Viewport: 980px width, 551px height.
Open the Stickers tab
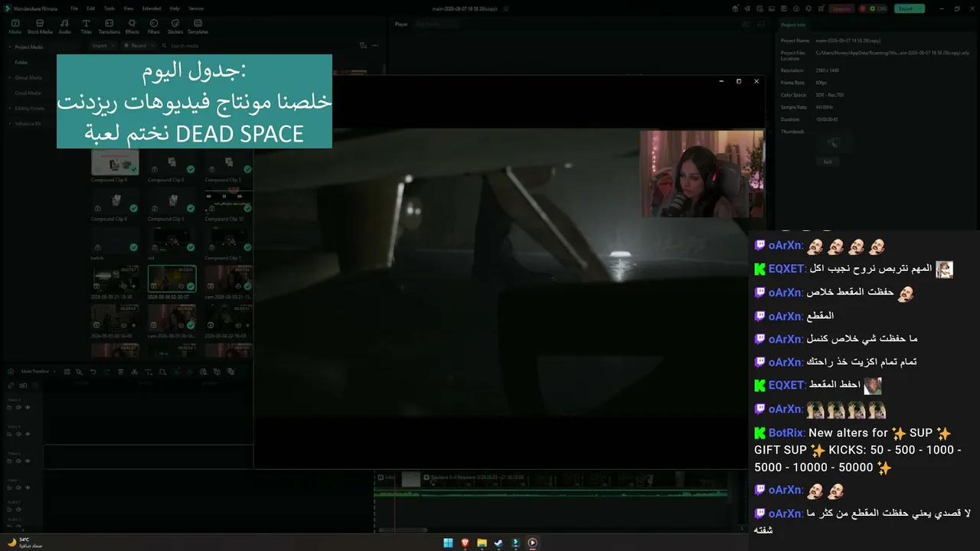pos(175,27)
